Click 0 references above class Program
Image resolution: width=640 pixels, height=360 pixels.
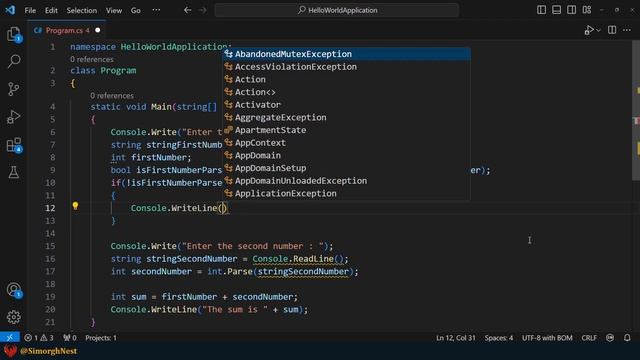tap(92, 59)
